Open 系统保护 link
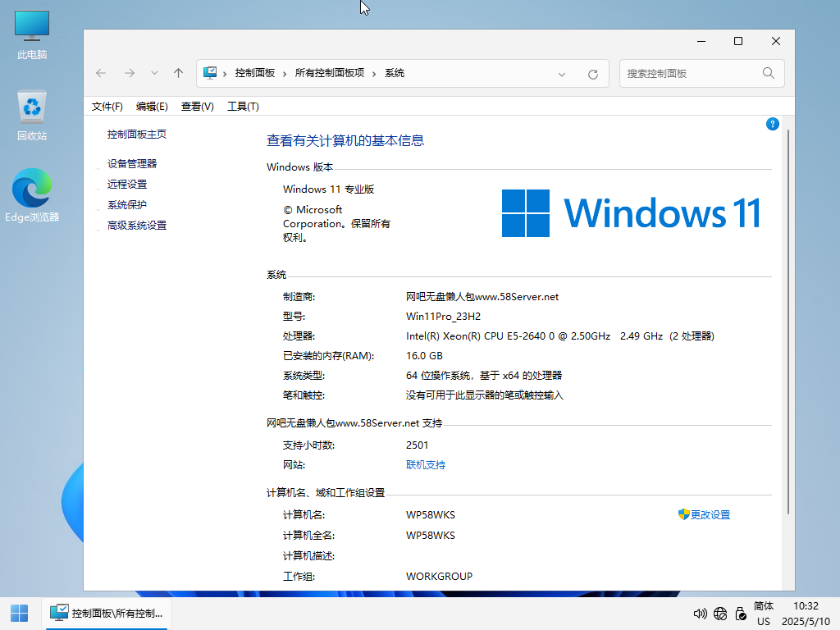Screen dimensions: 840x630 pyautogui.click(x=127, y=204)
